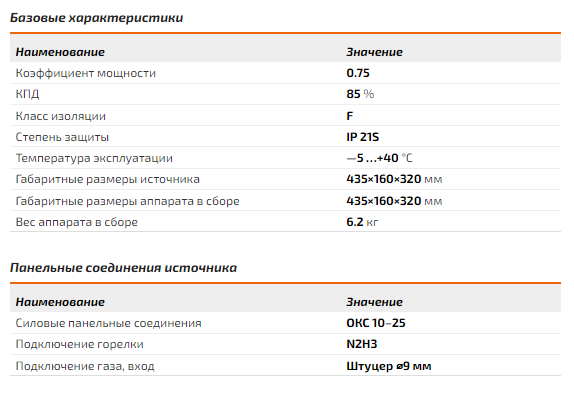Click the −5...+40 °C temperature value

point(379,158)
